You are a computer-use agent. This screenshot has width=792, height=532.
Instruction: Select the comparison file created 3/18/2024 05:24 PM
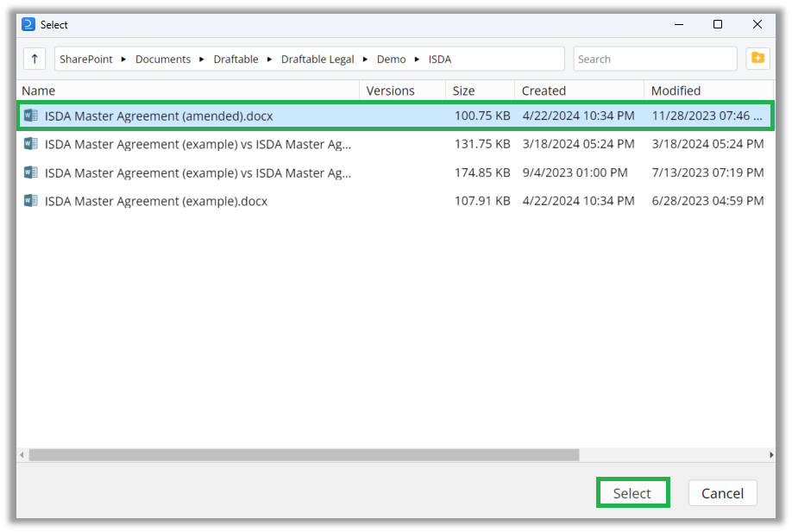click(395, 144)
